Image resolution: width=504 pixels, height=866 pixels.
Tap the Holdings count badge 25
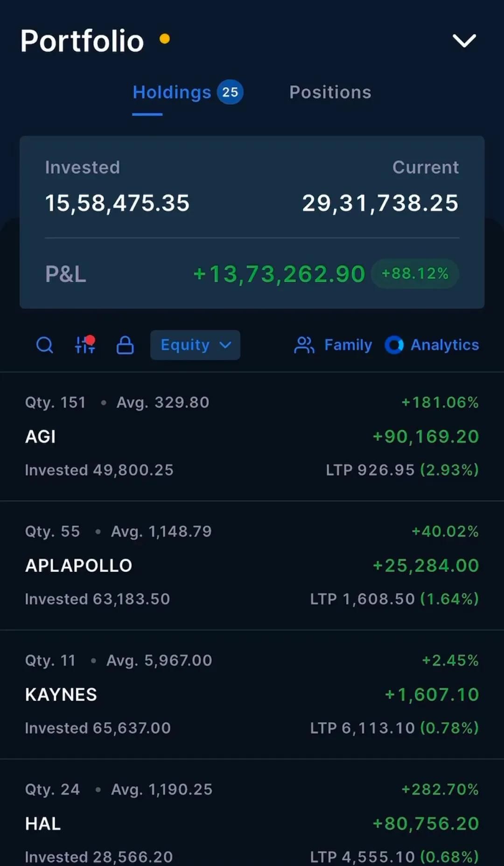coord(230,92)
